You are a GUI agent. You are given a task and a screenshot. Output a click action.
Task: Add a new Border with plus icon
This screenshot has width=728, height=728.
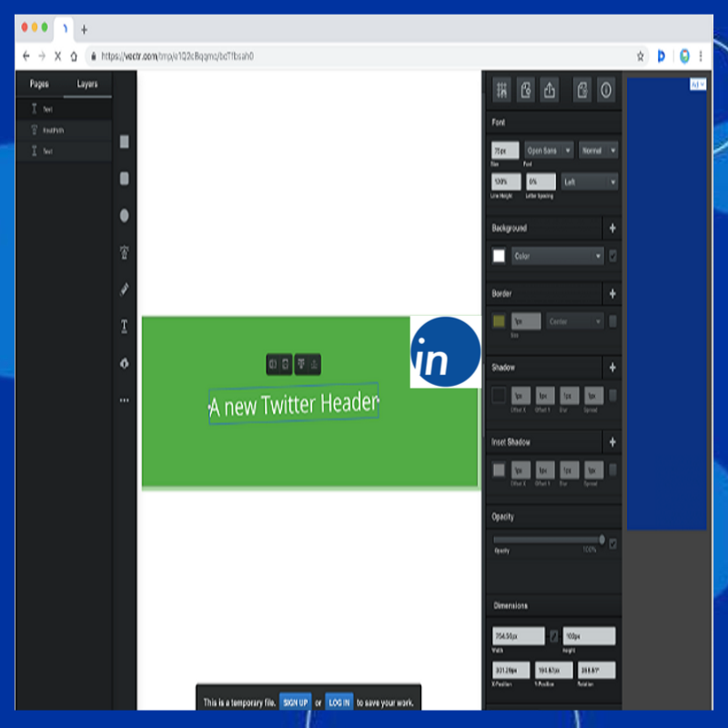coord(612,293)
